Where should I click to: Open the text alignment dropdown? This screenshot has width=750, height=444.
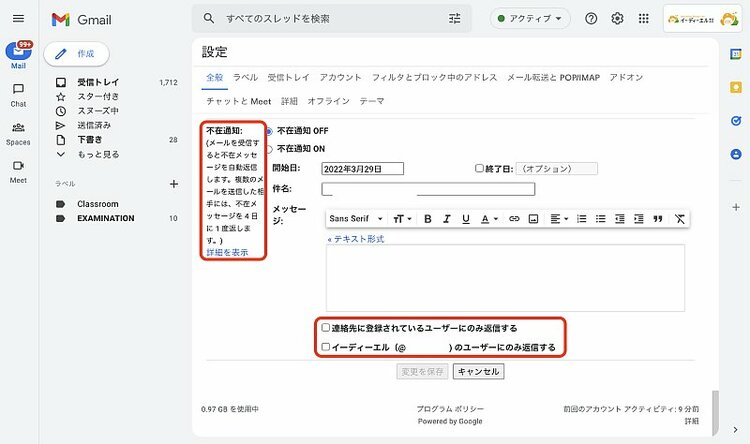[x=559, y=219]
